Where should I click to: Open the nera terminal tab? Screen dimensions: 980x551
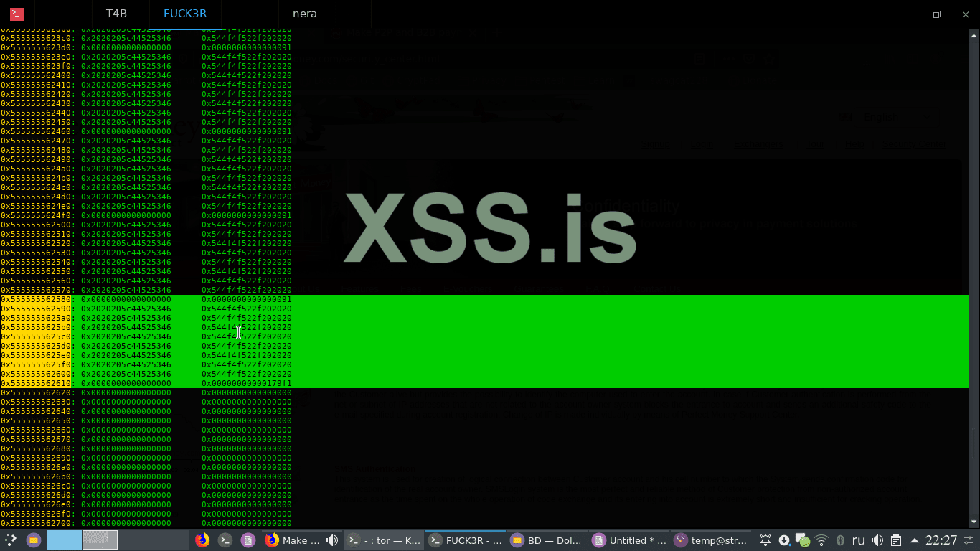[305, 14]
